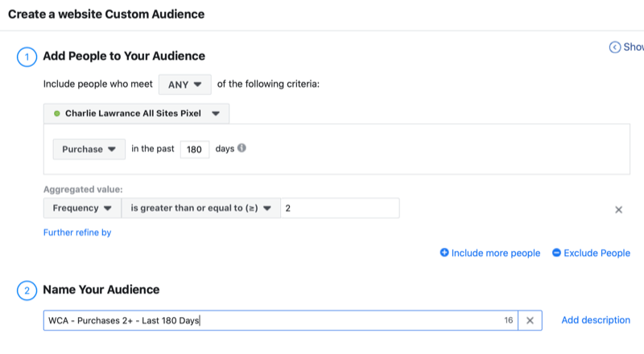644x354 pixels.
Task: Click the green pixel status dot
Action: 56,114
